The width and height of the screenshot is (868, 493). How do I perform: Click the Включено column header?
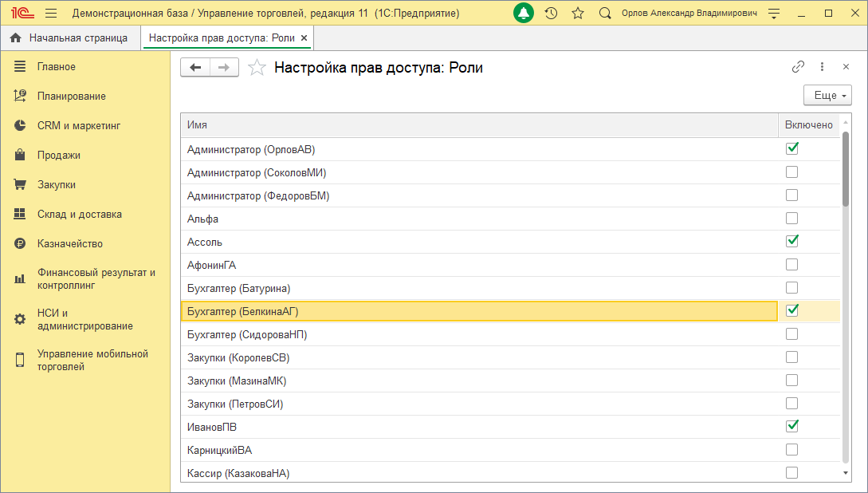(x=809, y=125)
